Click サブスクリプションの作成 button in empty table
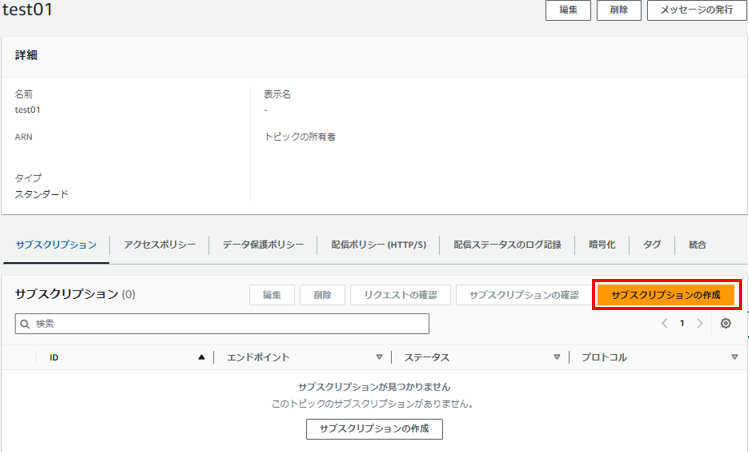The height and width of the screenshot is (452, 749). pos(374,429)
